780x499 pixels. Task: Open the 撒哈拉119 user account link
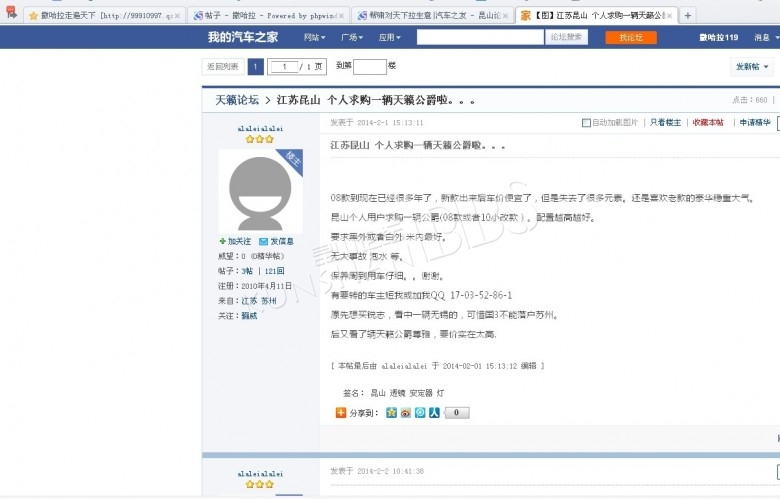[x=718, y=37]
